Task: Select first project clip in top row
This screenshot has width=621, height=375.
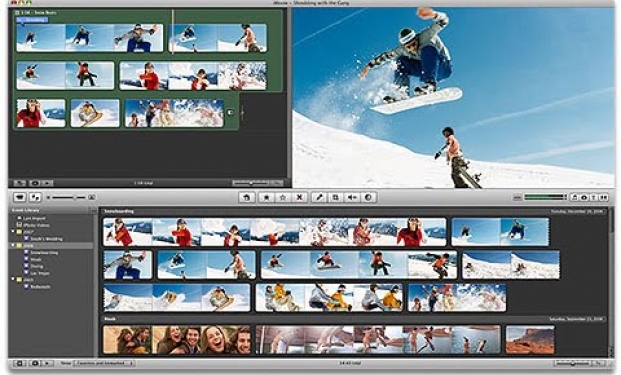Action: (x=90, y=38)
